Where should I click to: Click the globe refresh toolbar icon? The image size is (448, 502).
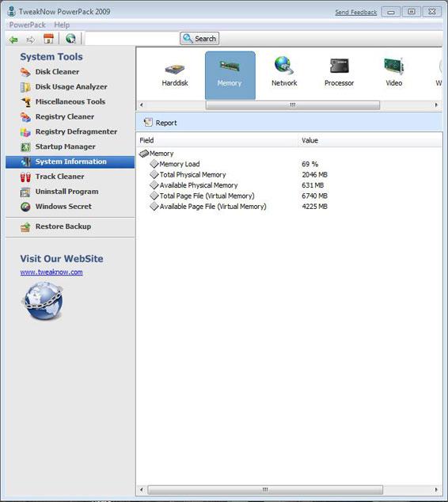70,39
